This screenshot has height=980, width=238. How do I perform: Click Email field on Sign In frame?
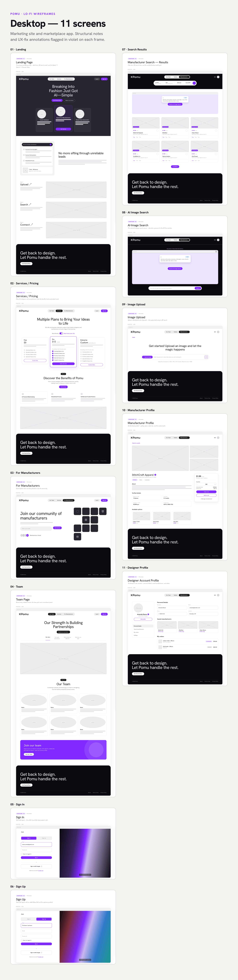pos(37,845)
